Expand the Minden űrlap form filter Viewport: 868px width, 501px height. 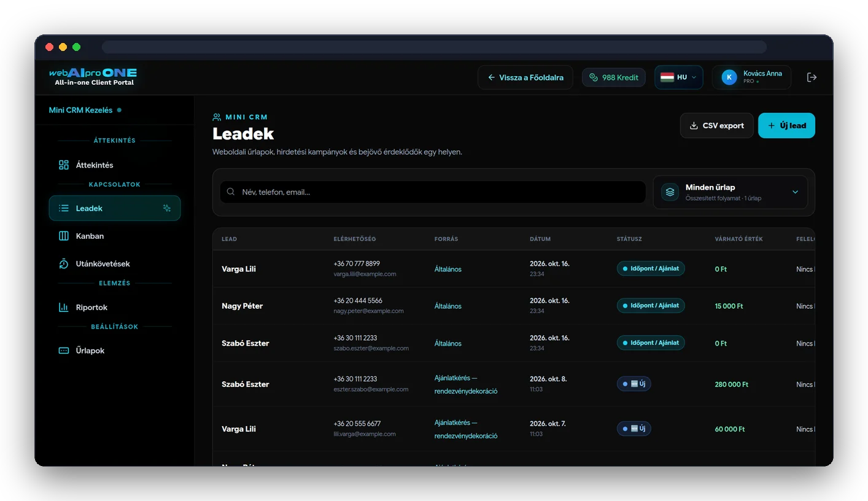(730, 192)
